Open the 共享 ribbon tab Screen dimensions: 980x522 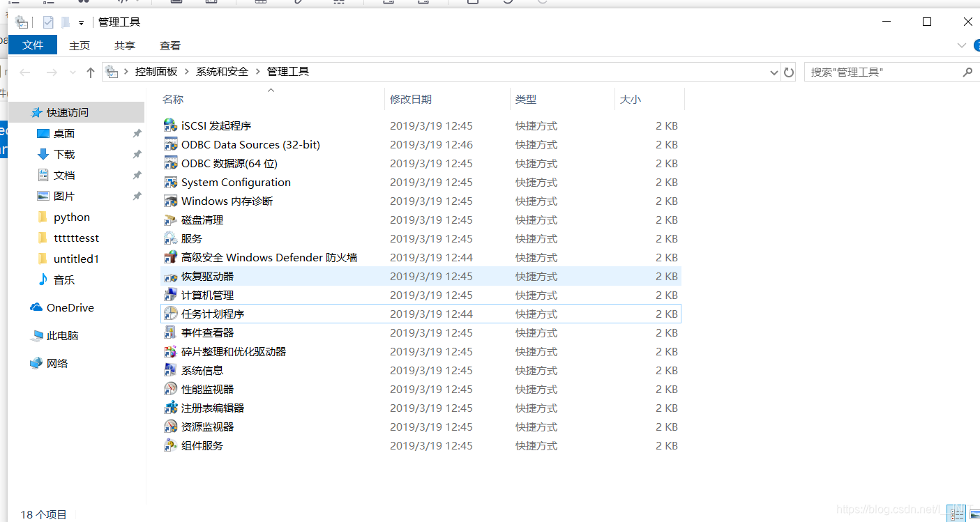pyautogui.click(x=125, y=45)
